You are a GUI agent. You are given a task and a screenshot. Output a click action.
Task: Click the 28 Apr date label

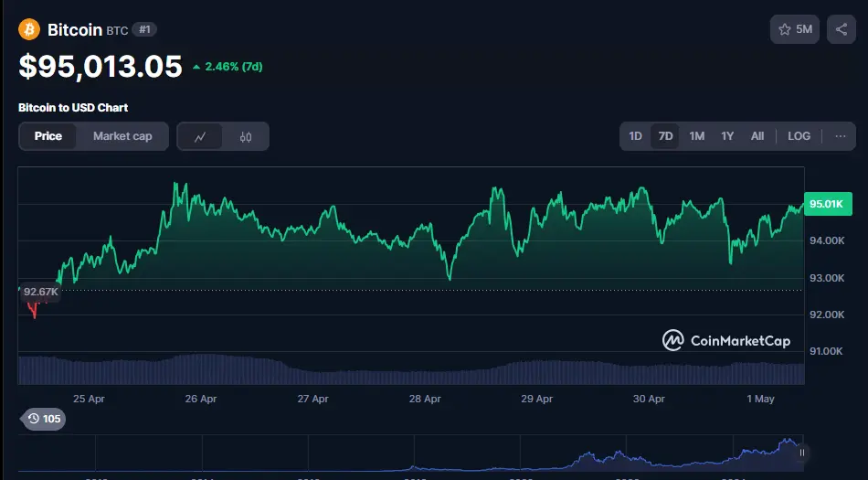click(425, 399)
